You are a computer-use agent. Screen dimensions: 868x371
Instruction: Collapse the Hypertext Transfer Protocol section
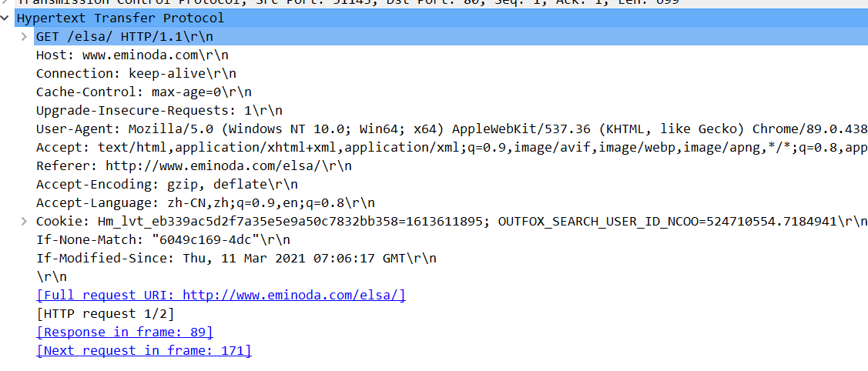click(5, 18)
